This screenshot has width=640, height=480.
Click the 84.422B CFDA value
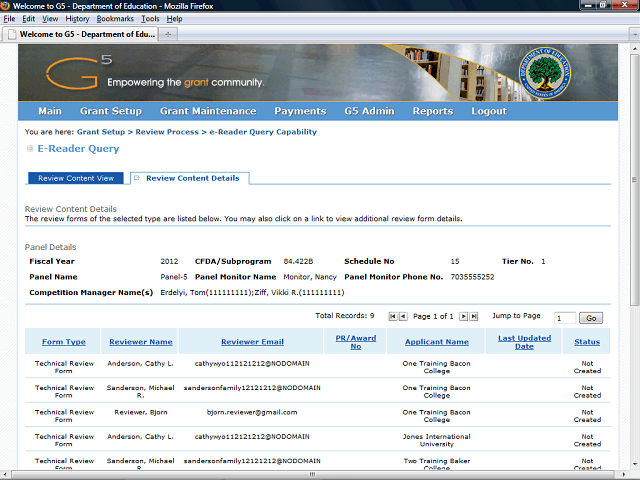(298, 261)
